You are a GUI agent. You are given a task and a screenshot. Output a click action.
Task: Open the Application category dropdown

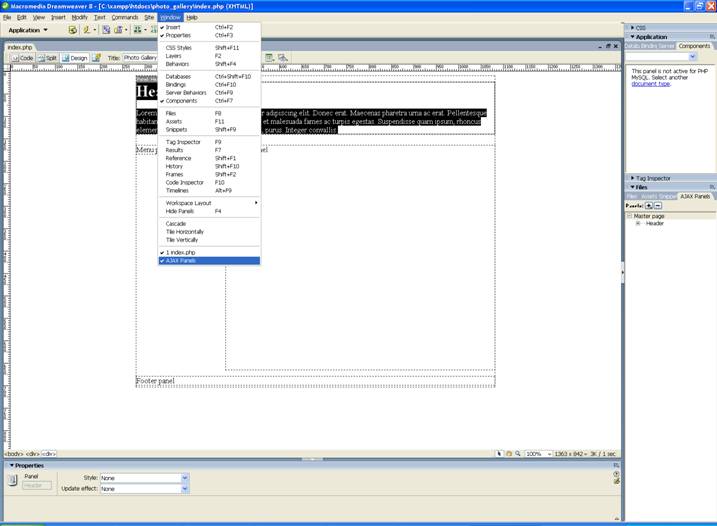(28, 30)
